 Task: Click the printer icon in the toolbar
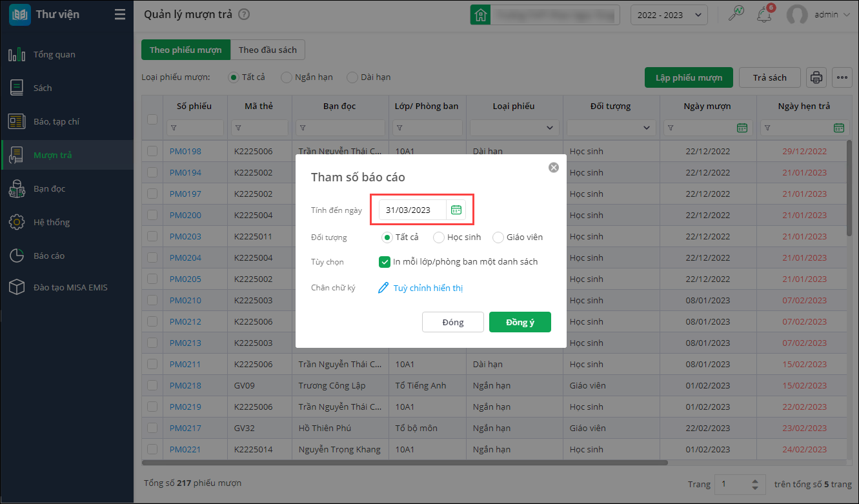(816, 77)
